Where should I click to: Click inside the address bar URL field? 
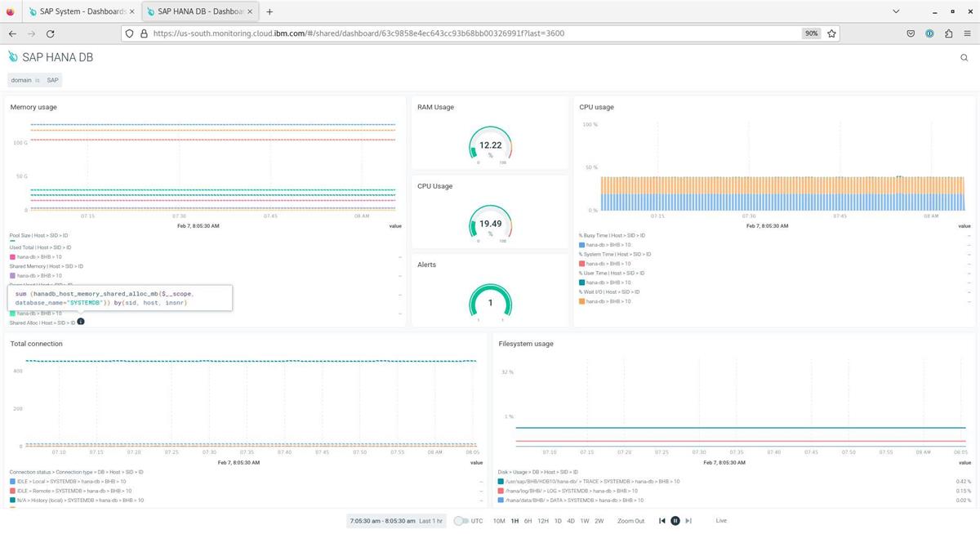(367, 33)
